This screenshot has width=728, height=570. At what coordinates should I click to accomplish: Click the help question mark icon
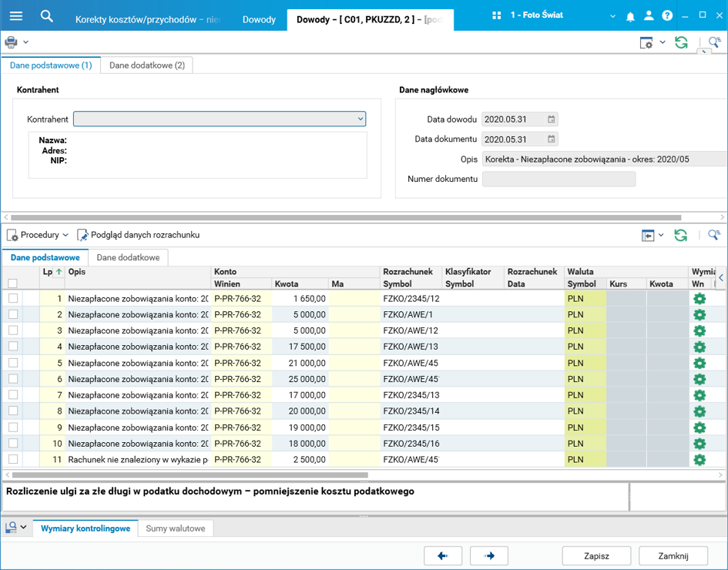click(x=667, y=16)
